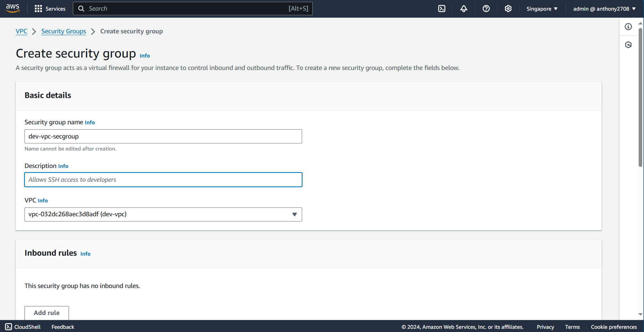Click 'Name cannot be edited after creation.' text
The image size is (644, 332).
[70, 149]
